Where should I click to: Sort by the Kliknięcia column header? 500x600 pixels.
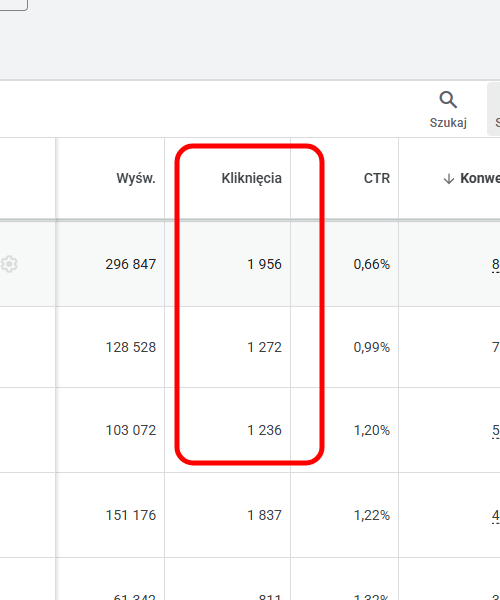tap(251, 178)
